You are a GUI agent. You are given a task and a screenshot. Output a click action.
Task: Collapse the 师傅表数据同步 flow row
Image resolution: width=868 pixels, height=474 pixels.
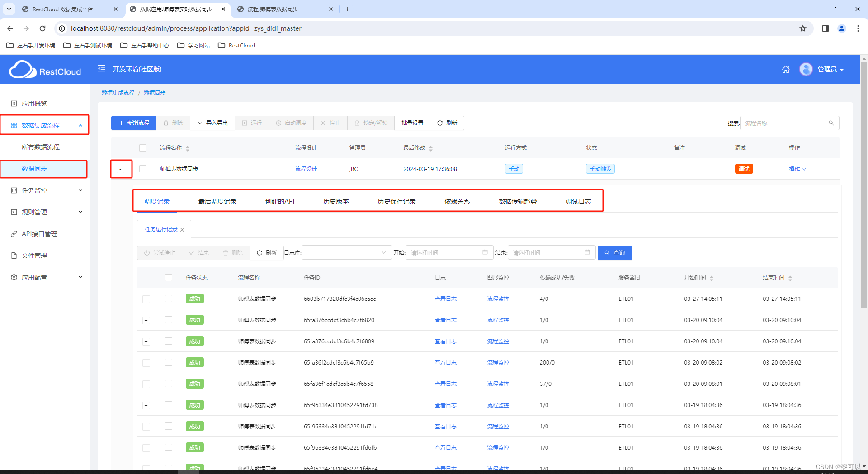[121, 169]
